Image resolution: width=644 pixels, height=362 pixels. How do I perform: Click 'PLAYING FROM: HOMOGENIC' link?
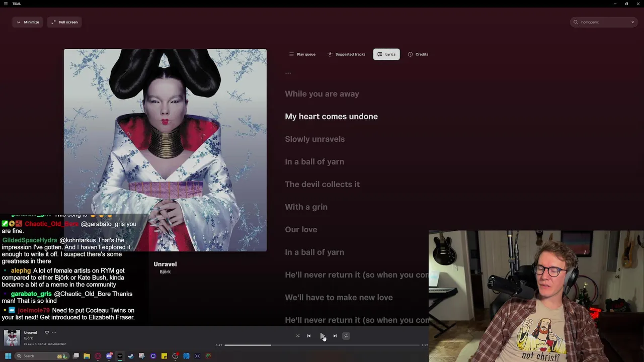click(x=45, y=344)
